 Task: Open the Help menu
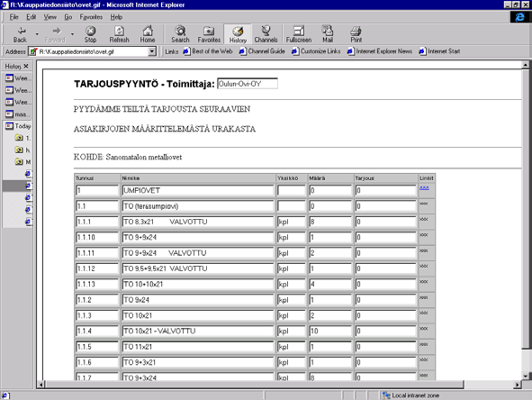click(x=116, y=17)
